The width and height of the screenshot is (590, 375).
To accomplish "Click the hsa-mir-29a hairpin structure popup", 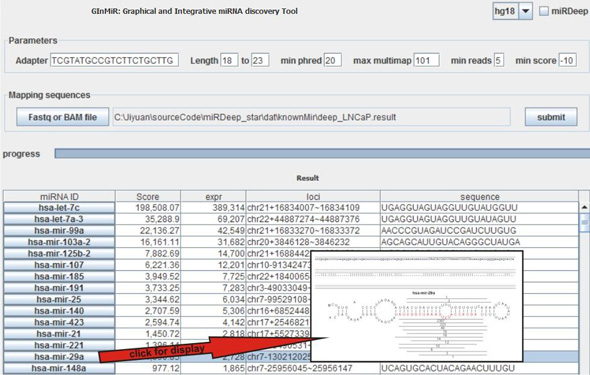I will 417,306.
